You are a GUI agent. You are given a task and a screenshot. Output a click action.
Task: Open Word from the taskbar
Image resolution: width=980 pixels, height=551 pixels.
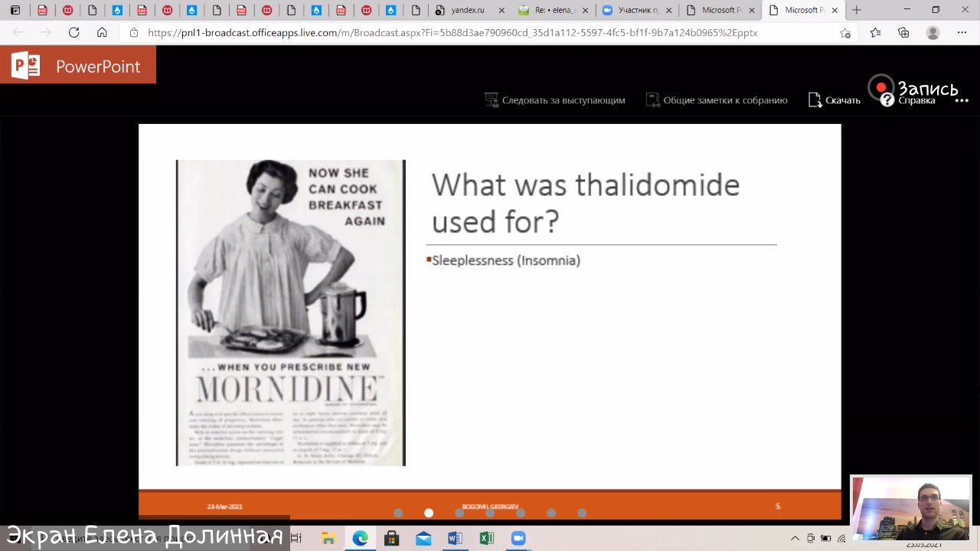click(455, 539)
